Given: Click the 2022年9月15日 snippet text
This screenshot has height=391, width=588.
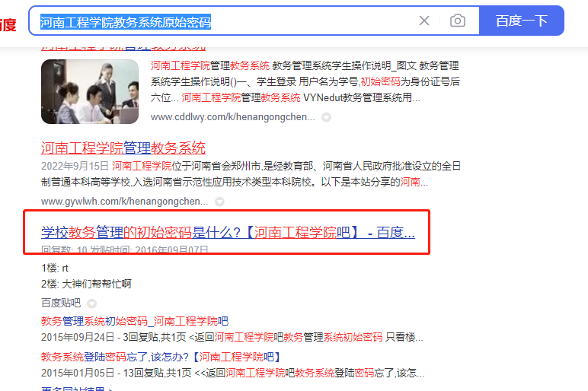Looking at the screenshot, I should pos(251,173).
